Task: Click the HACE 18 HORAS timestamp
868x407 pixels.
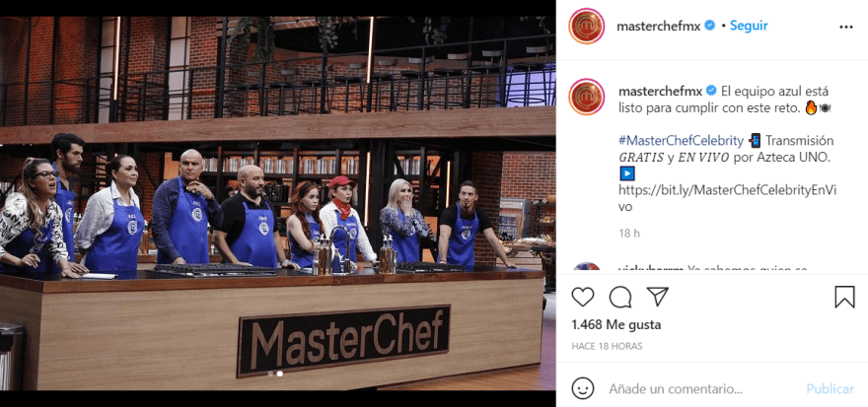Action: 607,346
